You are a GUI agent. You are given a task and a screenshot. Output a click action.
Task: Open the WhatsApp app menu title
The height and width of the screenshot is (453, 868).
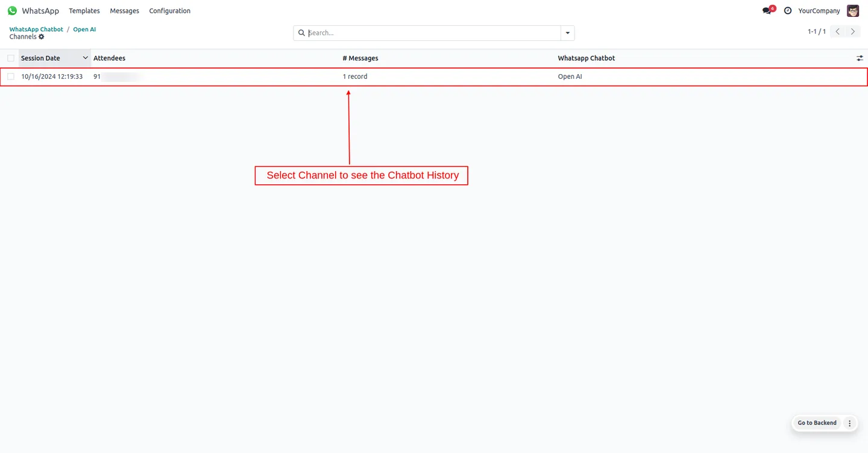(x=40, y=11)
